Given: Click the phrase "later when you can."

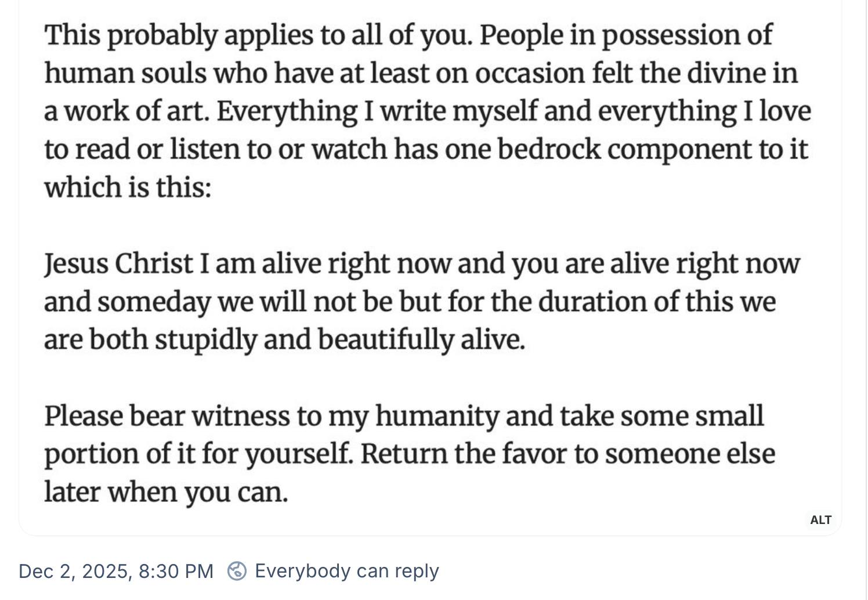Looking at the screenshot, I should (x=166, y=493).
